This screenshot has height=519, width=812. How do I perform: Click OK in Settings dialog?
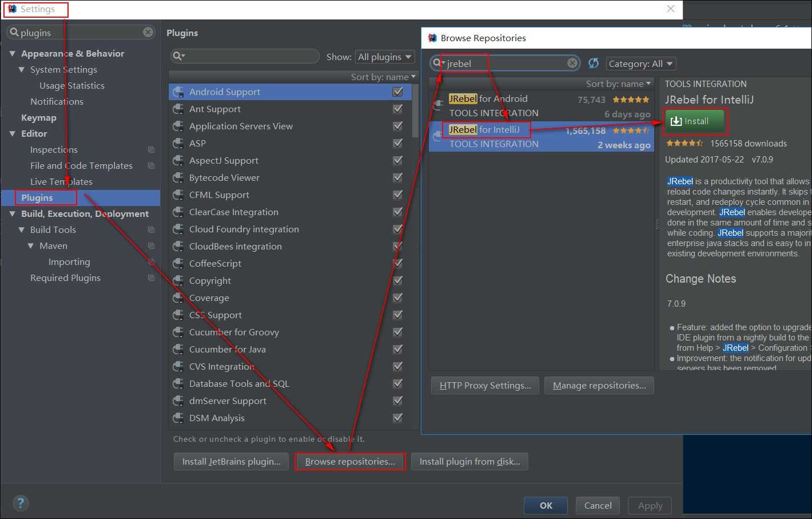click(x=546, y=505)
